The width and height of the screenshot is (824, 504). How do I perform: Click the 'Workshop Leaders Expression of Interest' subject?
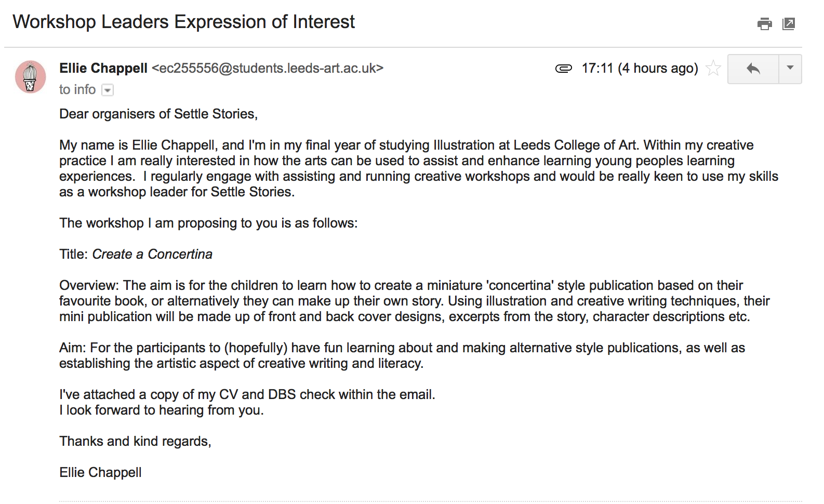(183, 22)
